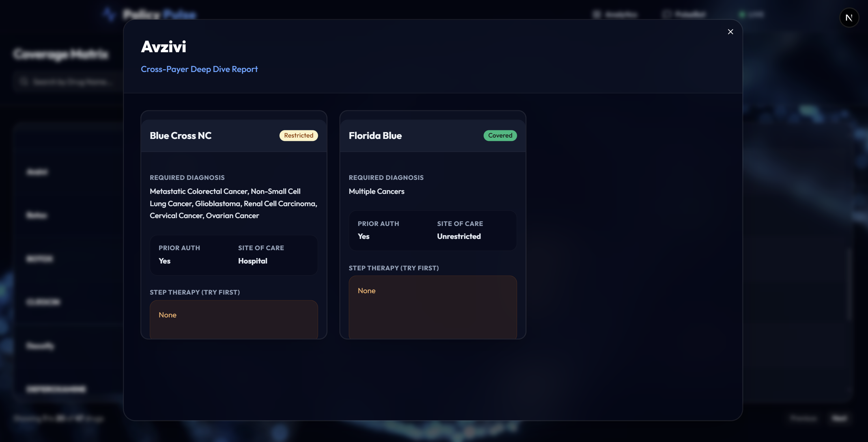The width and height of the screenshot is (868, 442).
Task: Click the Metastatic Colorectal Cancer diagnosis text
Action: pyautogui.click(x=199, y=191)
